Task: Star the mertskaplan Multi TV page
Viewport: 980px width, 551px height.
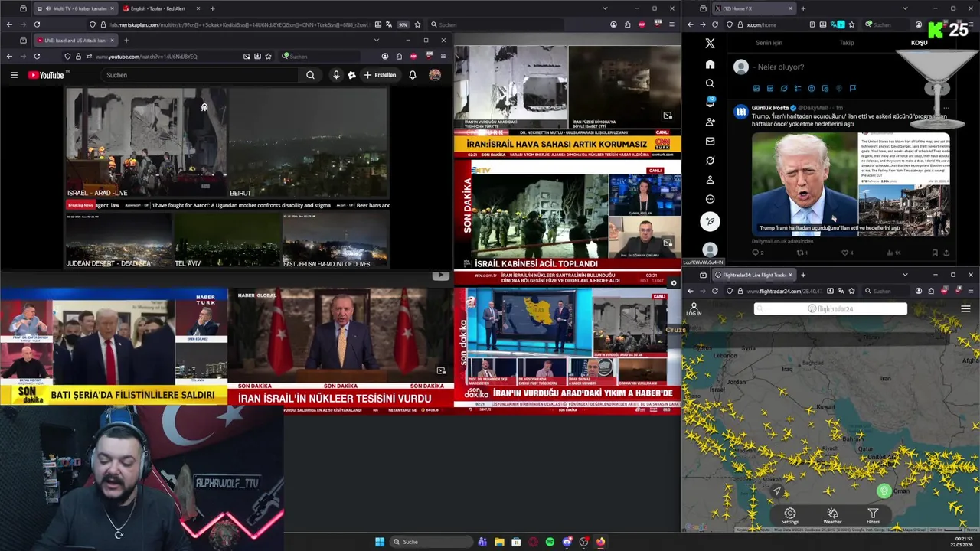Action: pyautogui.click(x=417, y=24)
